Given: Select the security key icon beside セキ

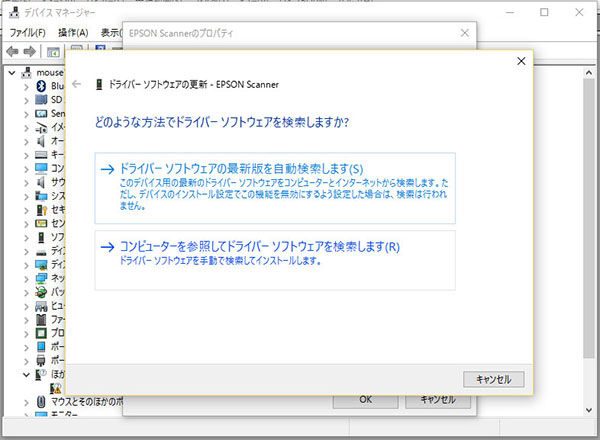Looking at the screenshot, I should [x=41, y=210].
